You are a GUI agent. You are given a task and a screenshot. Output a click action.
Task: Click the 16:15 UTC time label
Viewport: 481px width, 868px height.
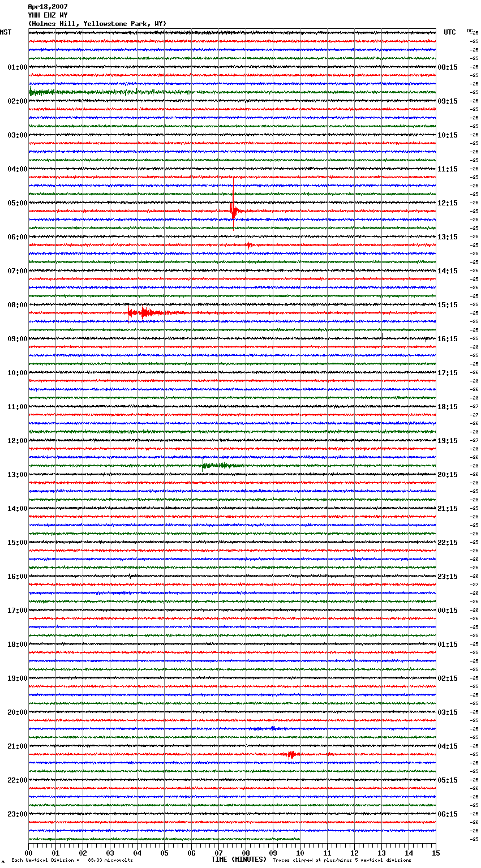tap(448, 339)
